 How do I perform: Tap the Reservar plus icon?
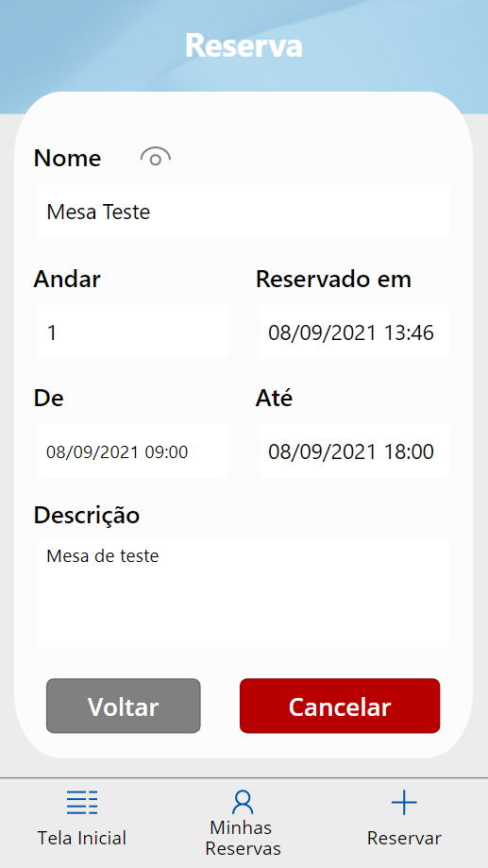404,802
